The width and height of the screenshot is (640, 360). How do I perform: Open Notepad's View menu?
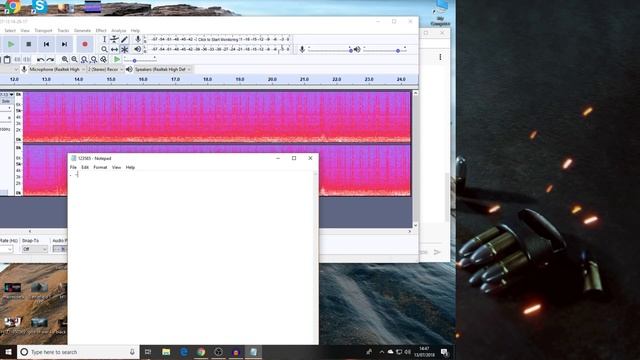click(x=116, y=167)
